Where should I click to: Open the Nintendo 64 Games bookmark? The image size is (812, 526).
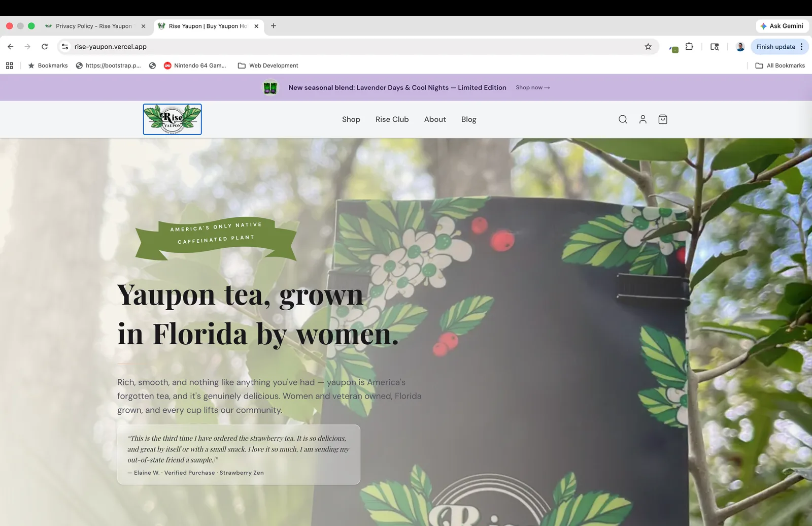point(195,65)
